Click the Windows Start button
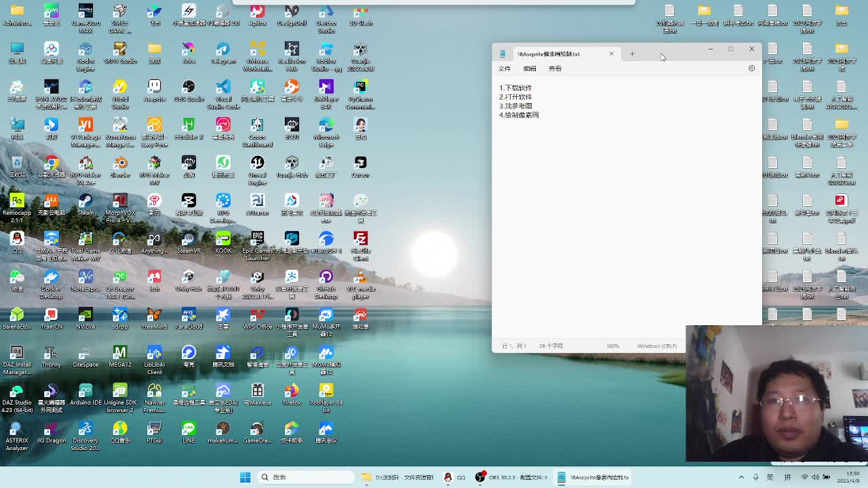The height and width of the screenshot is (488, 868). [x=245, y=477]
